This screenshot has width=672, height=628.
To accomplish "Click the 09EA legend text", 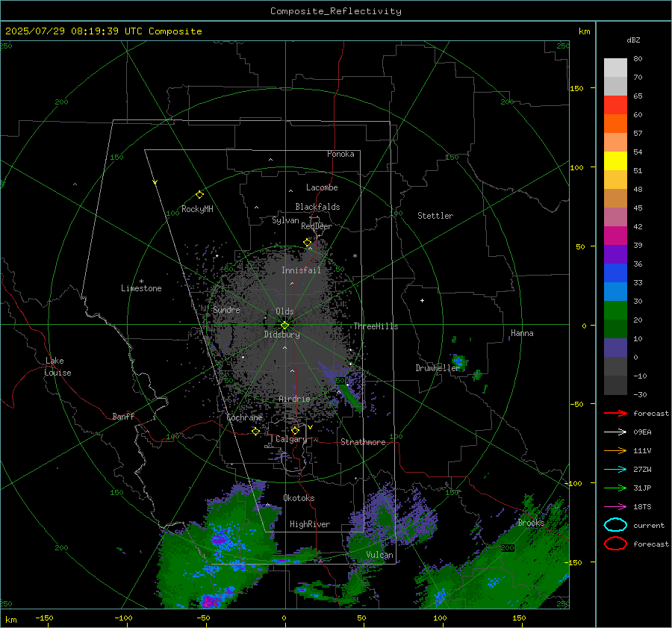I will tap(642, 432).
